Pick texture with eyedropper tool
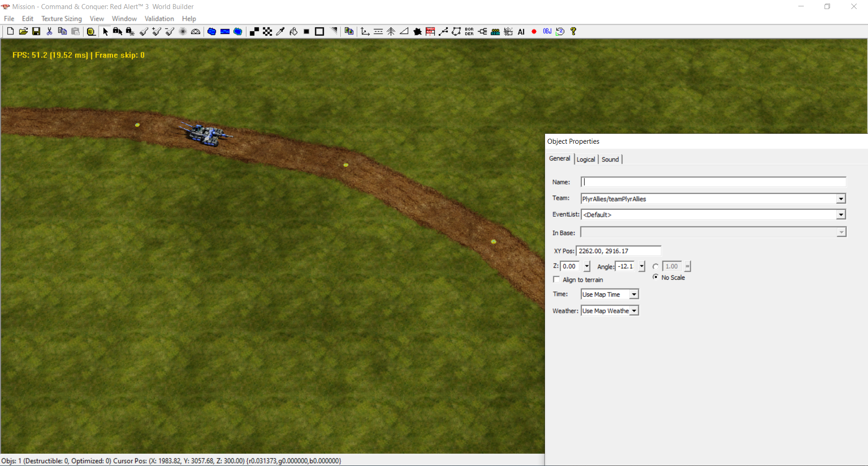 [x=280, y=31]
